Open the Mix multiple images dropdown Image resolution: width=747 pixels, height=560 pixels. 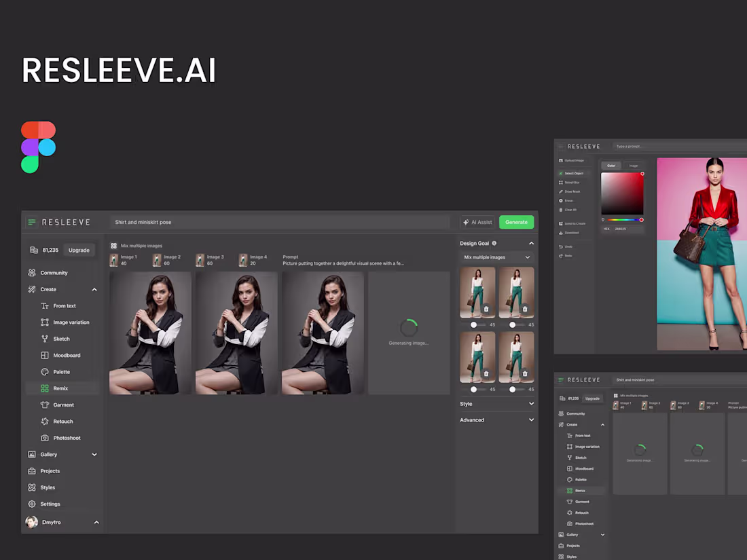[x=496, y=257]
